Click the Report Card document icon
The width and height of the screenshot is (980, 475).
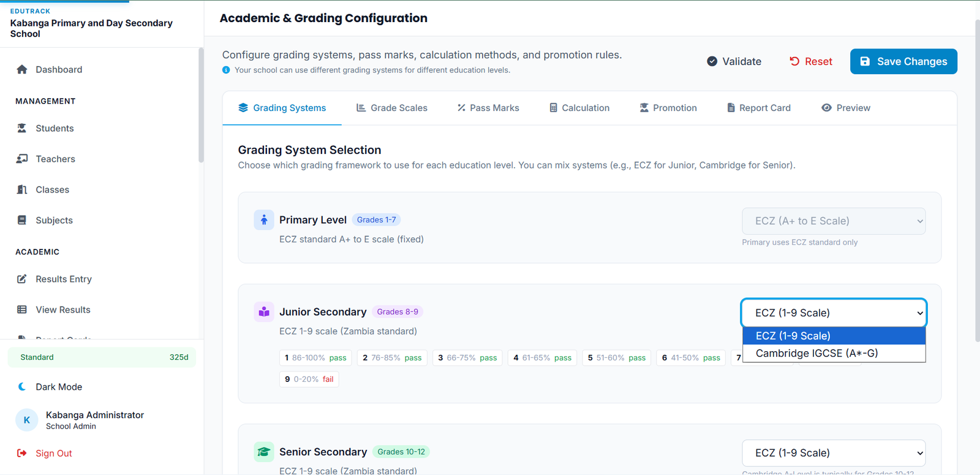pos(731,108)
